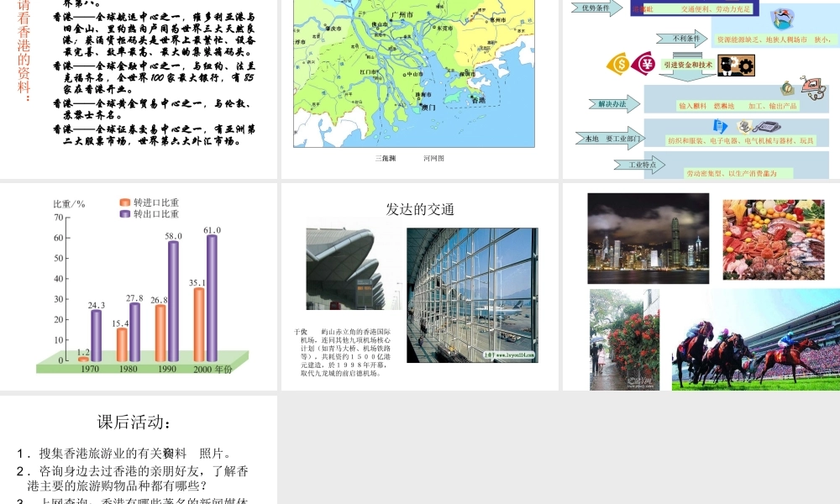Click the arrow labeled 要工业部门

[x=612, y=139]
